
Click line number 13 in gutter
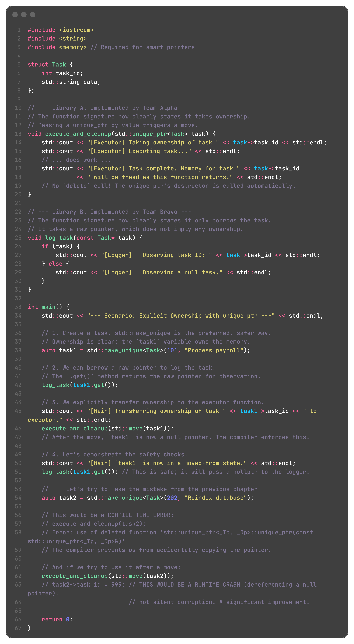click(x=18, y=134)
